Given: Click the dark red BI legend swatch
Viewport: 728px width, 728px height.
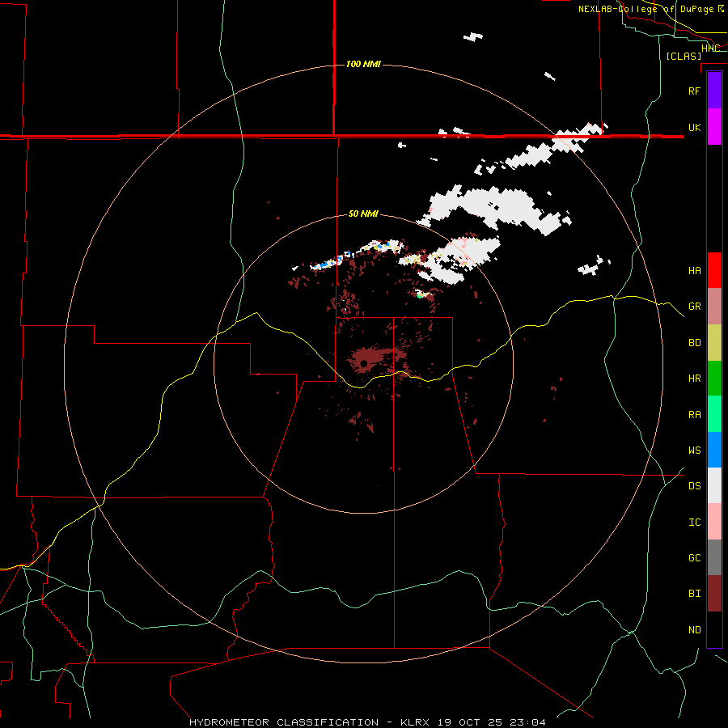Looking at the screenshot, I should [x=714, y=594].
